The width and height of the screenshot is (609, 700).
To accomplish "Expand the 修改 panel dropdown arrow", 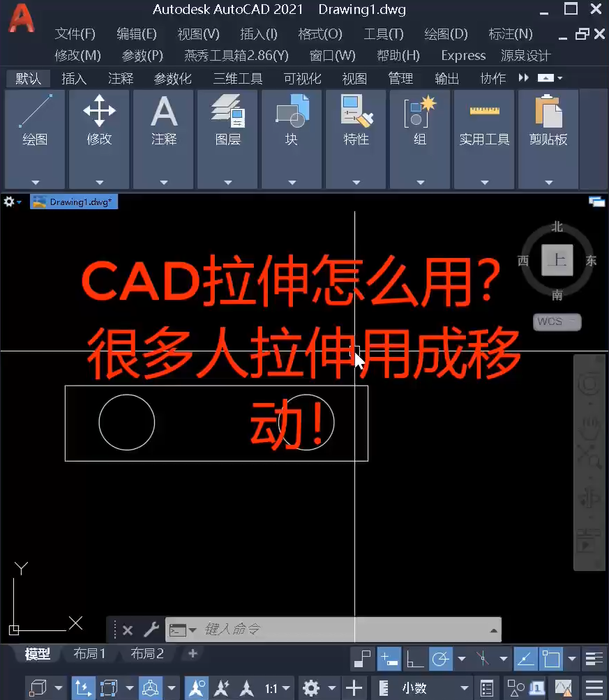I will [x=99, y=183].
